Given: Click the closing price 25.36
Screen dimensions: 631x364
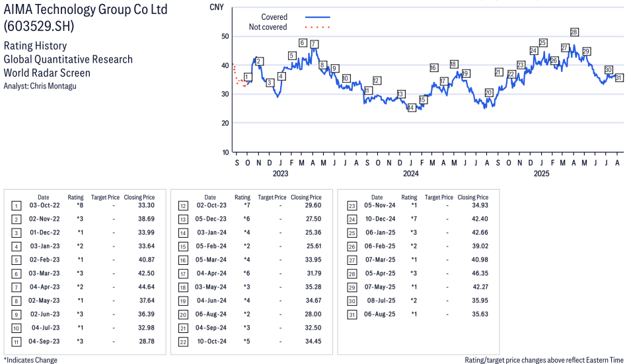Looking at the screenshot, I should (x=313, y=233).
